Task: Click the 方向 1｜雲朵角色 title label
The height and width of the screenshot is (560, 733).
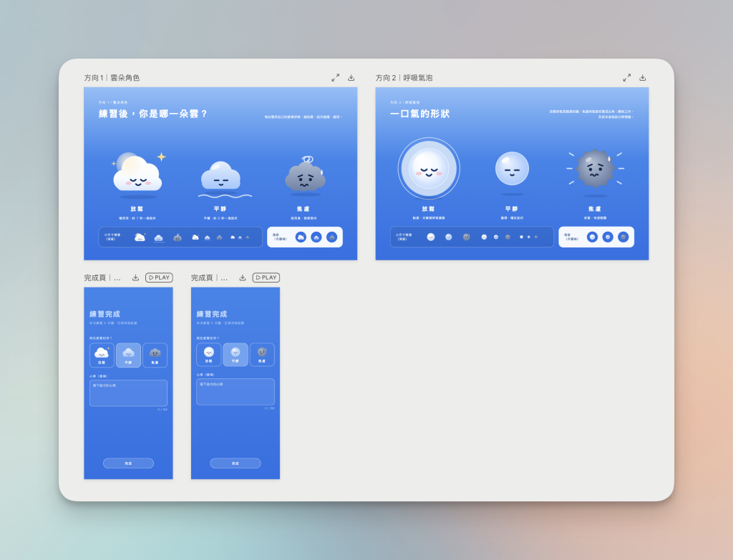Action: pos(112,78)
